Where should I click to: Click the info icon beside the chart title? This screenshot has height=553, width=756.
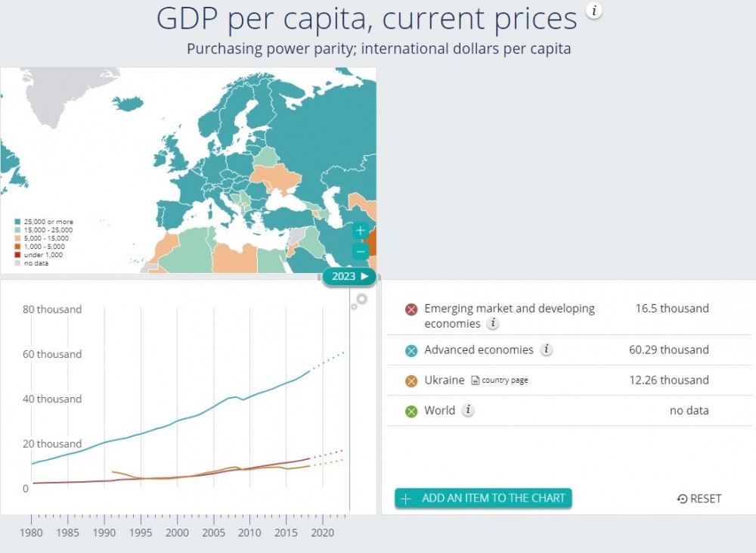(594, 11)
